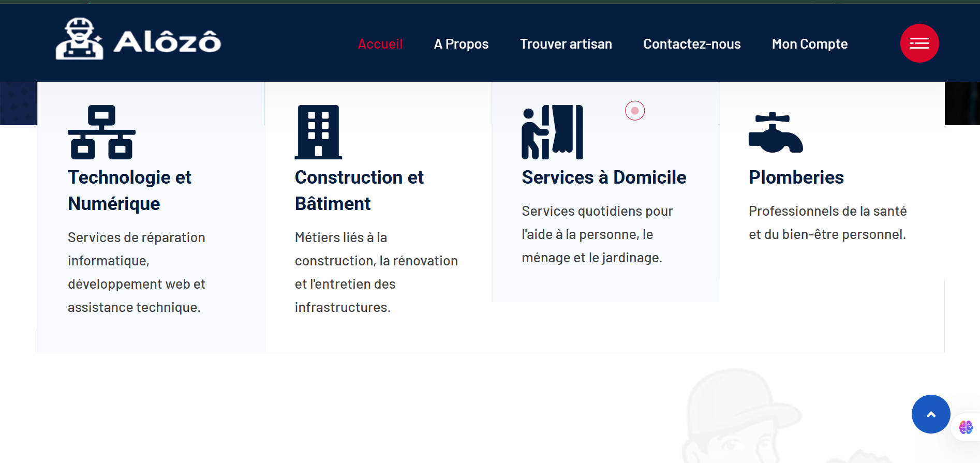980x463 pixels.
Task: Click the faucet icon above Plomberies
Action: (x=776, y=132)
